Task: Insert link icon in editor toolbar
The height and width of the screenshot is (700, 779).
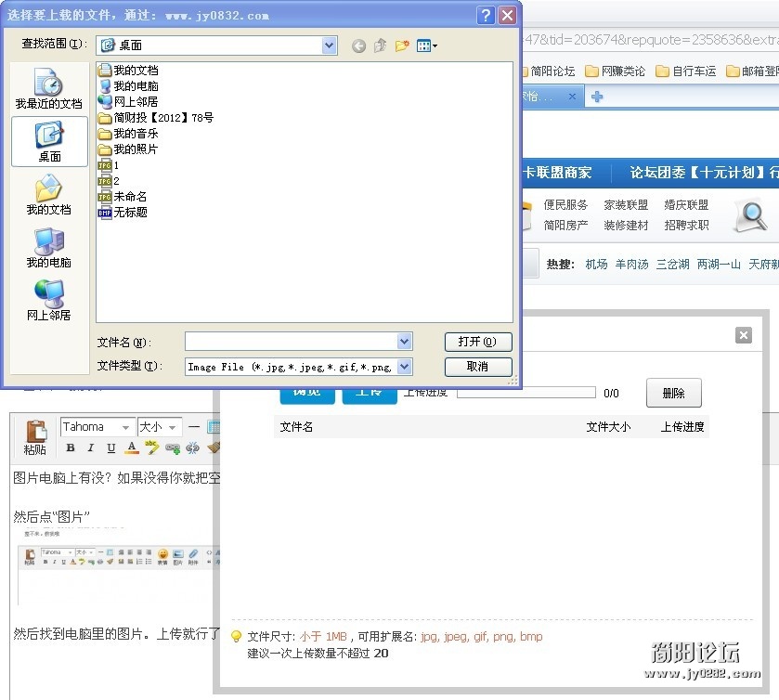Action: point(173,448)
